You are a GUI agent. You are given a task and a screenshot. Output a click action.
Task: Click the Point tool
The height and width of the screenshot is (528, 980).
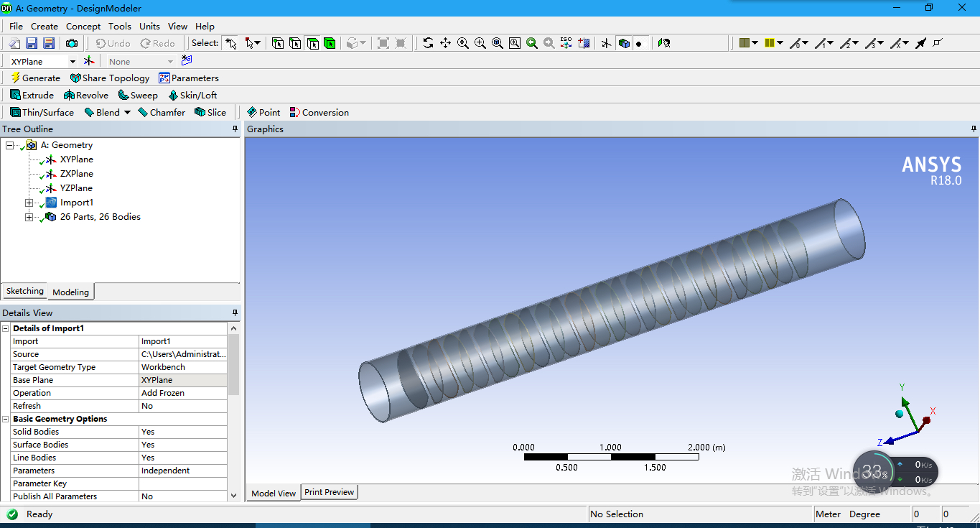[x=263, y=112]
